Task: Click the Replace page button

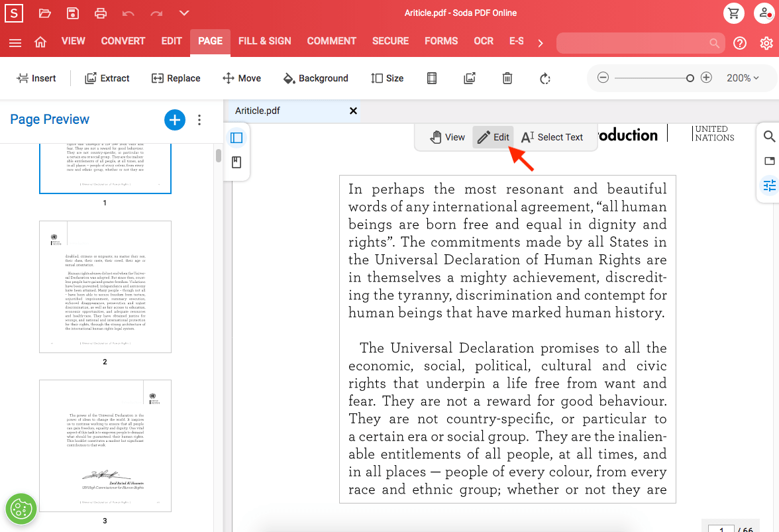Action: tap(176, 78)
